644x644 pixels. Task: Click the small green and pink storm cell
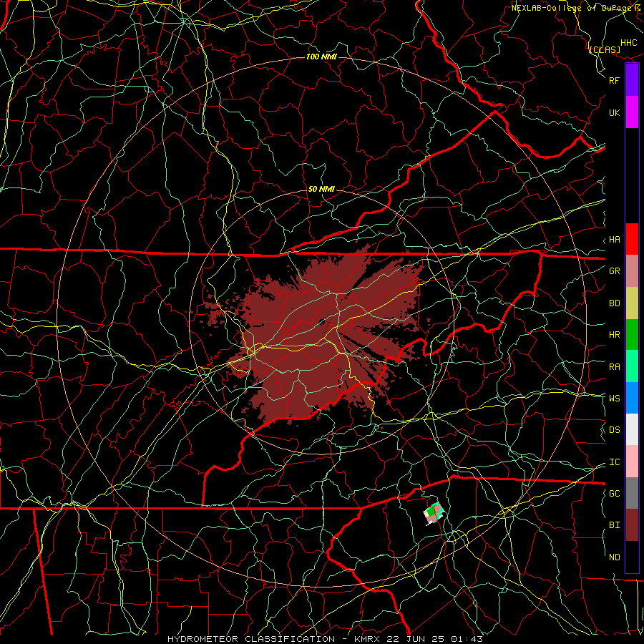[x=434, y=513]
